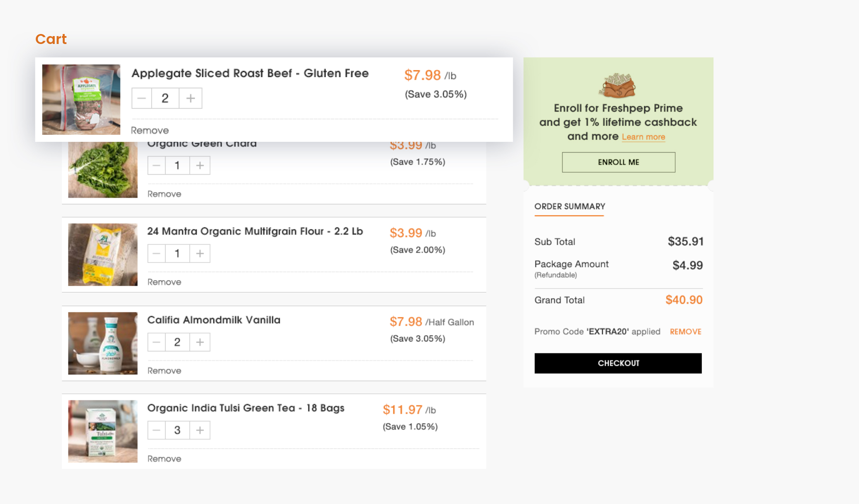The width and height of the screenshot is (859, 504).
Task: Remove Applegate Sliced Roast Beef from cart
Action: 150,130
